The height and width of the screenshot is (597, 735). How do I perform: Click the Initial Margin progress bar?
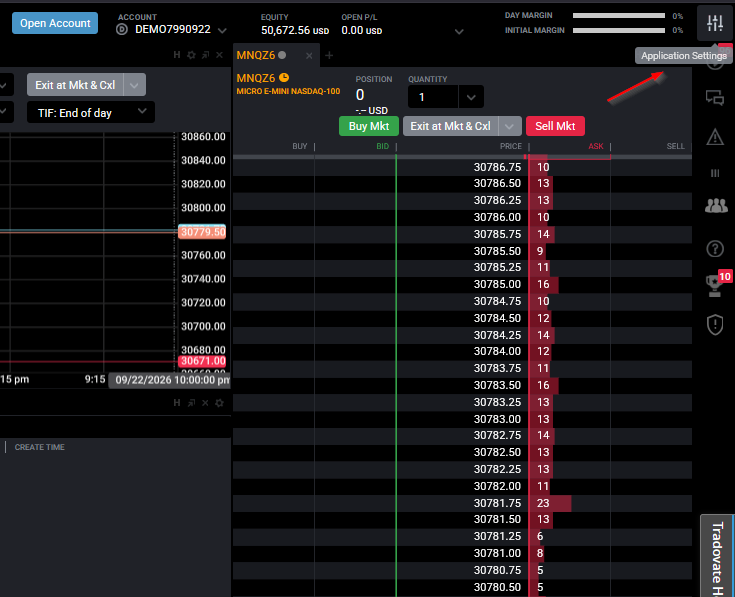619,30
